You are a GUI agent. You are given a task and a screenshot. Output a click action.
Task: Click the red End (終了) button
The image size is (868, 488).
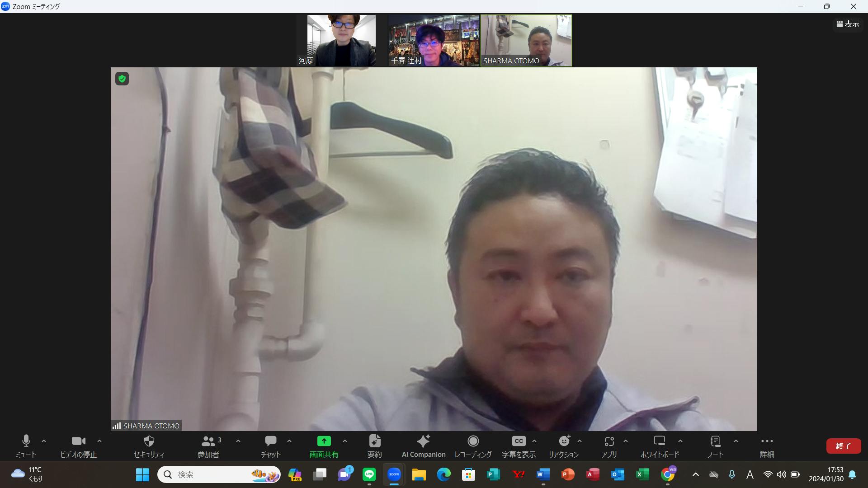(x=843, y=446)
